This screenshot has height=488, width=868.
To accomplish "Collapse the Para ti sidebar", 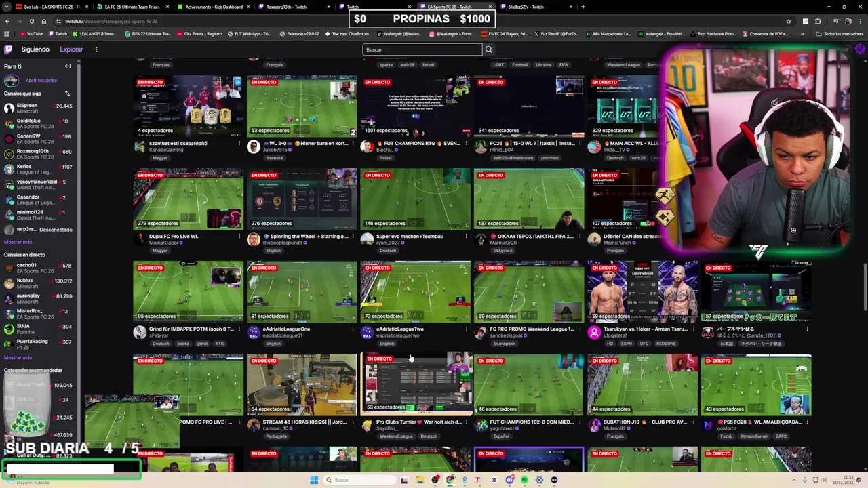I will tap(68, 66).
